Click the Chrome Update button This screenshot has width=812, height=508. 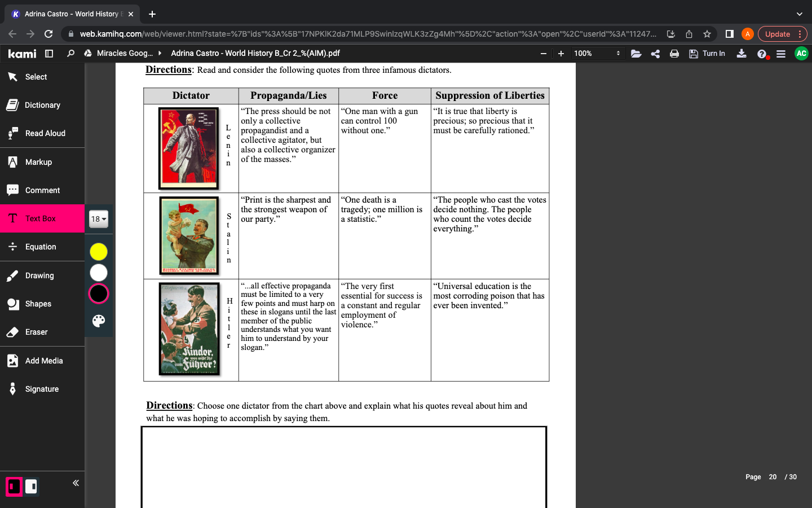[777, 34]
